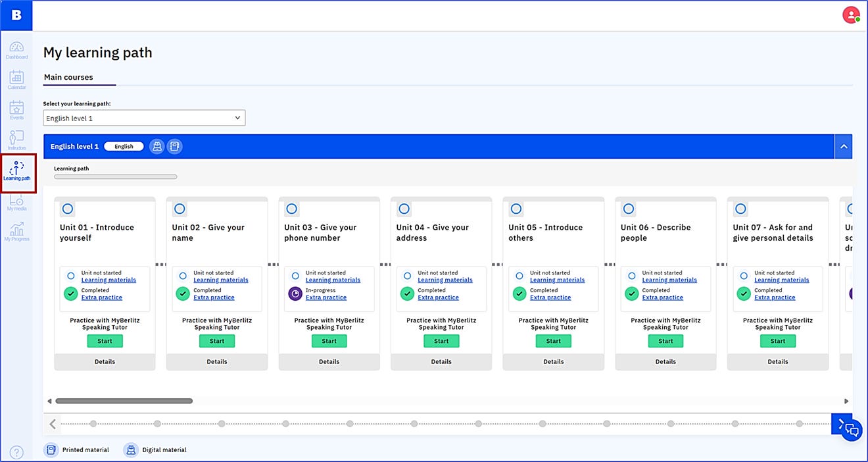This screenshot has width=868, height=462.
Task: Collapse the English level 1 section
Action: tap(843, 147)
